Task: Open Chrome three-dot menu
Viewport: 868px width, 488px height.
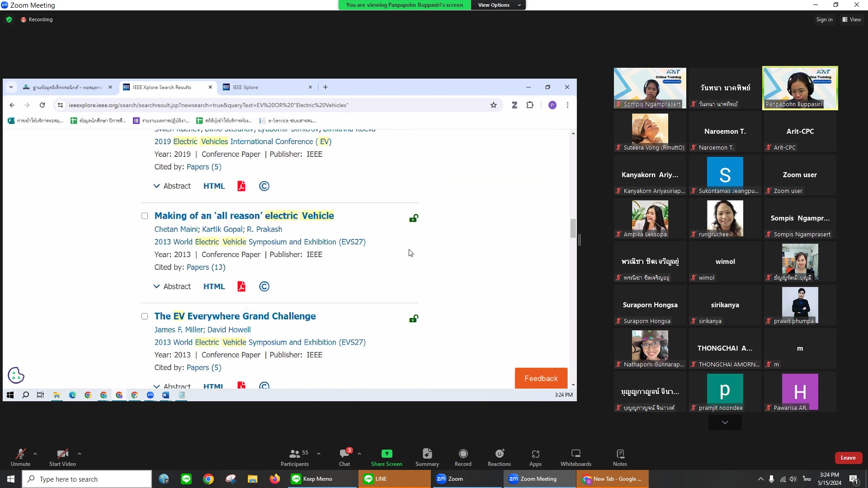Action: tap(567, 105)
